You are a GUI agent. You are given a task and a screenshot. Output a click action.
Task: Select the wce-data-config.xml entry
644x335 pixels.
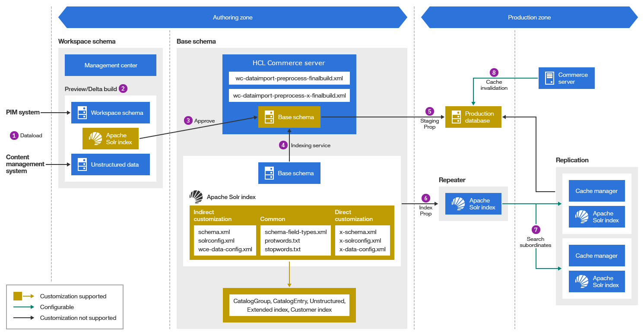coord(225,249)
